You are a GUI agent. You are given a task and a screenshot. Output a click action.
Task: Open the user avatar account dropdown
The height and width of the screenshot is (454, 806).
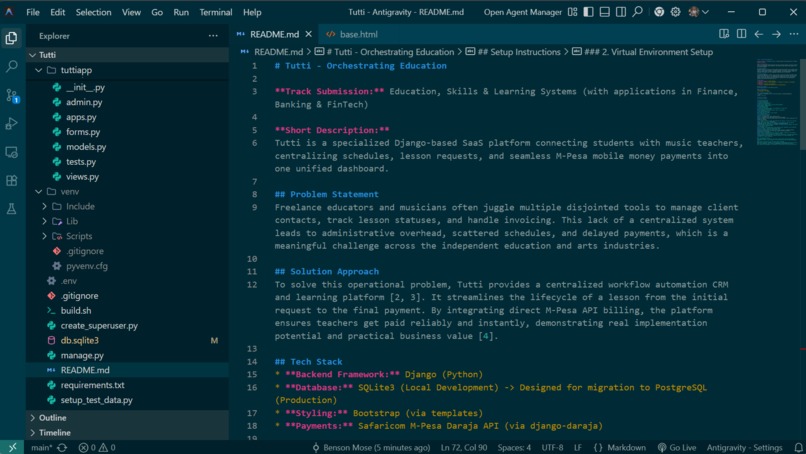tap(698, 12)
